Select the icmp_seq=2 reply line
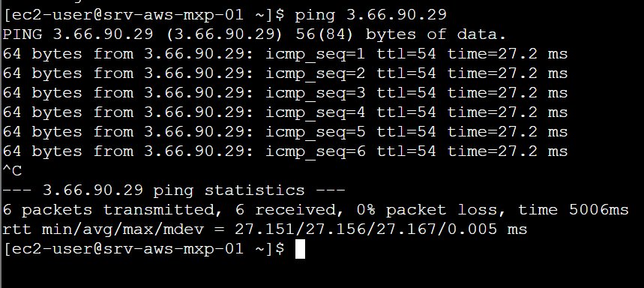Screen dimensions: 644x288 click(x=285, y=74)
